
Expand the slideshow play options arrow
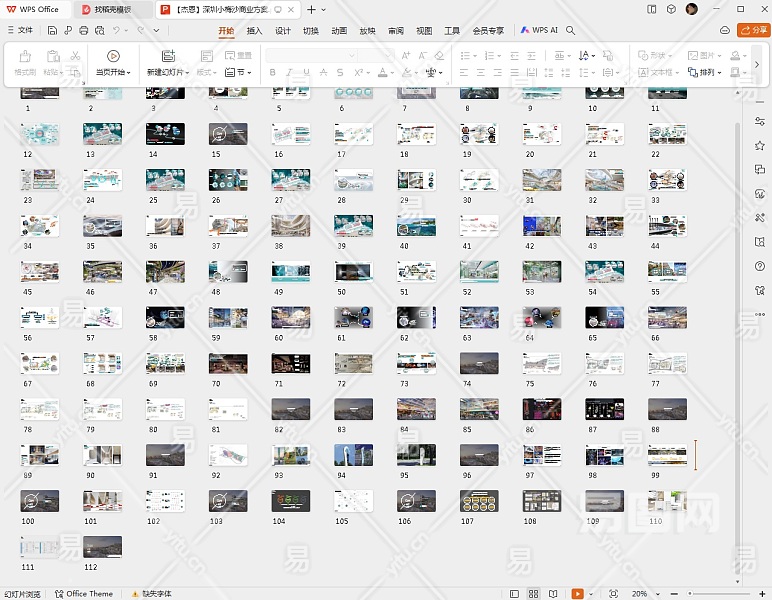(x=591, y=594)
